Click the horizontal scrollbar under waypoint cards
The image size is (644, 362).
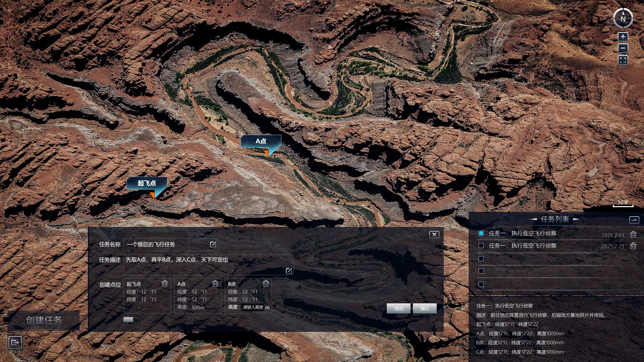(x=128, y=319)
